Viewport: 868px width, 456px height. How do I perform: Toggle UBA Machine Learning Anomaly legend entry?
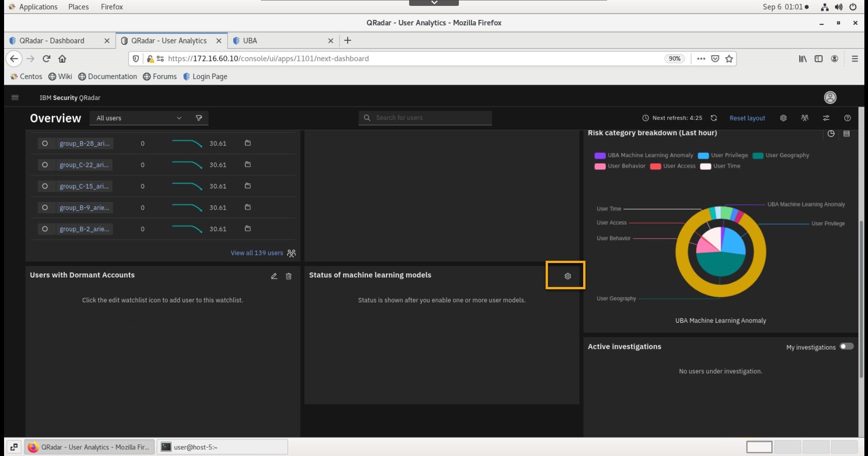click(x=644, y=155)
